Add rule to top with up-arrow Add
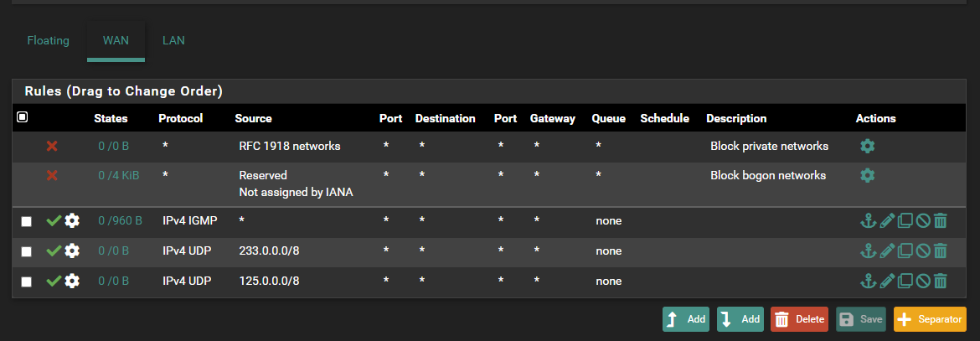This screenshot has width=980, height=341. click(686, 319)
